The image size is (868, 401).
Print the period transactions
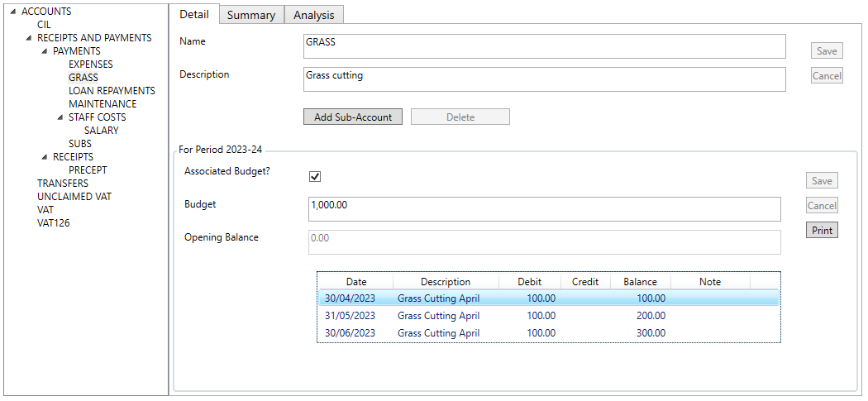[822, 230]
